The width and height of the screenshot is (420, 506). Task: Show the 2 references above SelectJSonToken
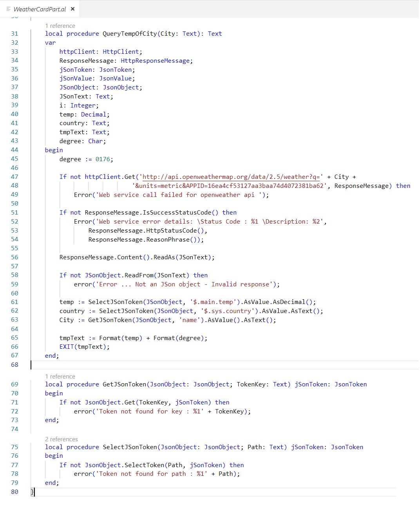61,439
